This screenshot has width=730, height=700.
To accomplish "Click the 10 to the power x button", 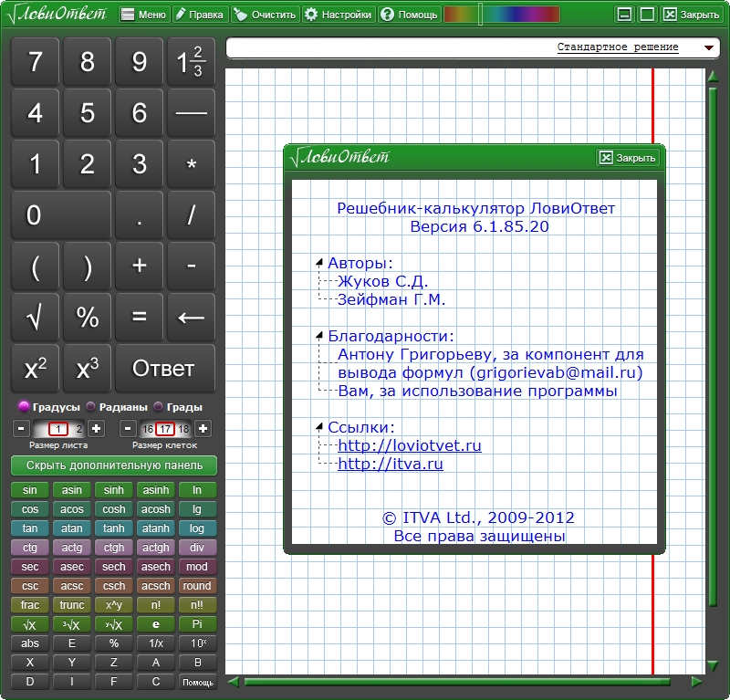I will tap(197, 643).
